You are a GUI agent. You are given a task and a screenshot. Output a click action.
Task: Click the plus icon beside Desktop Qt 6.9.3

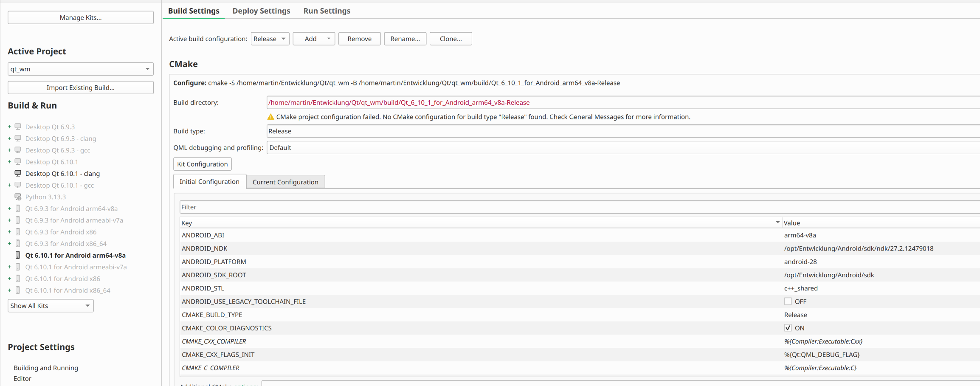(x=9, y=127)
